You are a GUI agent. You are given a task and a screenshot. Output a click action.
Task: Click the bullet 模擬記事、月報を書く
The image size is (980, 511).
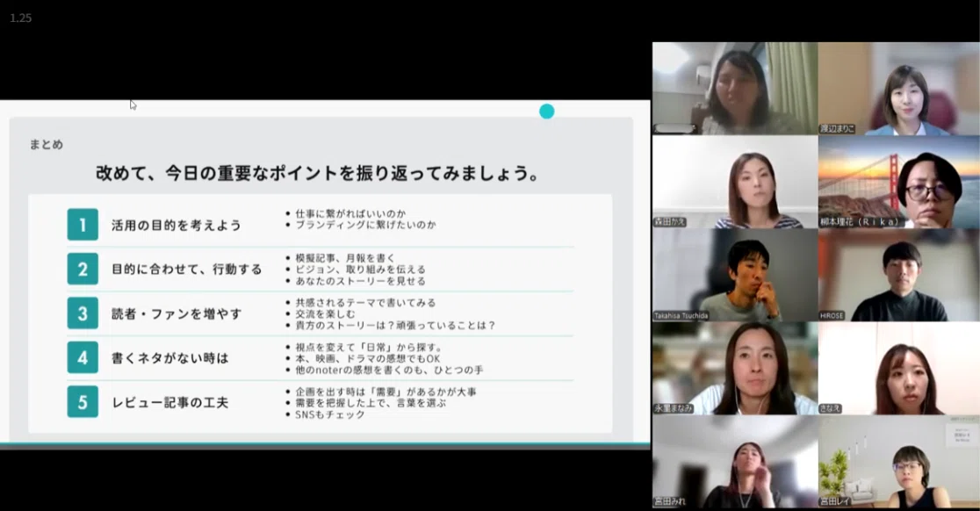tap(345, 258)
